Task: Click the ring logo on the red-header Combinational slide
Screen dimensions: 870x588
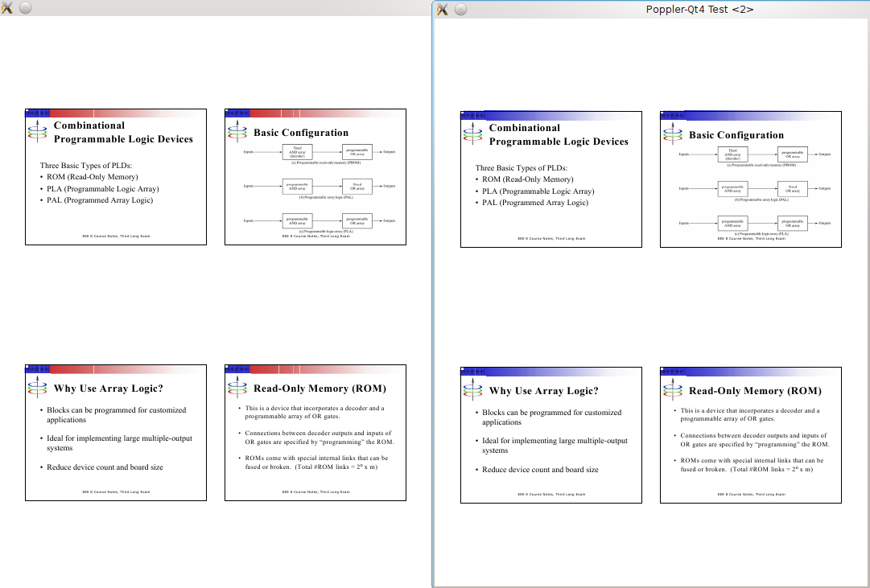Action: click(x=35, y=133)
